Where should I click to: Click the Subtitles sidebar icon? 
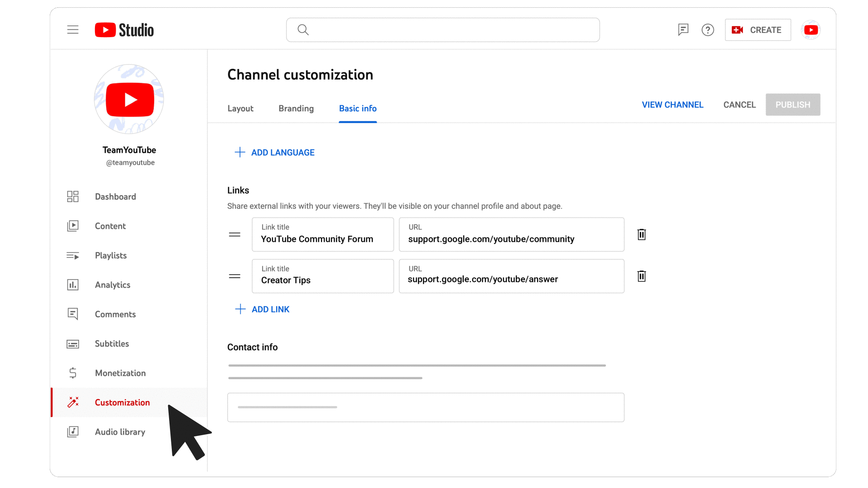click(x=72, y=344)
